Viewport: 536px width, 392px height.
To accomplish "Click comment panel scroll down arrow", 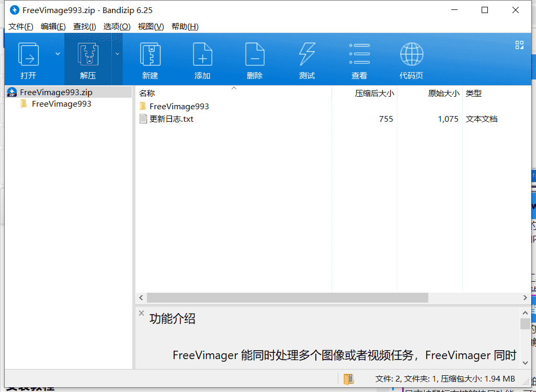I will click(526, 363).
